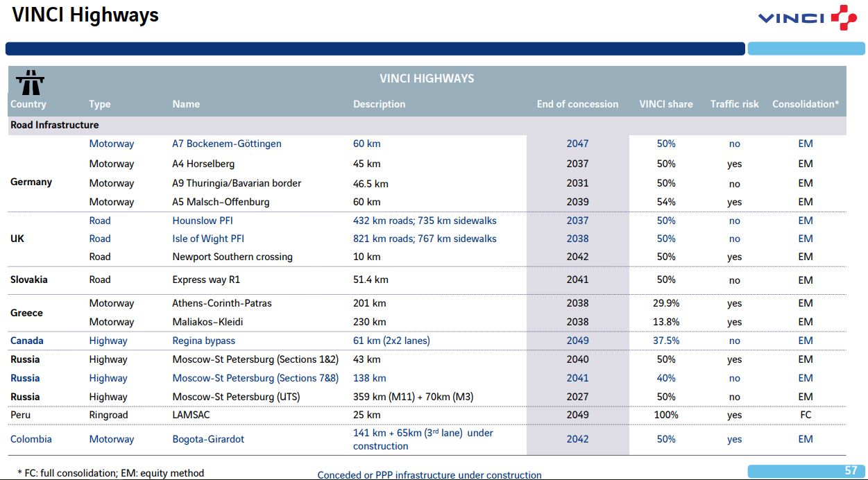
Task: Click Moscow-St Petersburg (UTS) cell
Action: 237,397
